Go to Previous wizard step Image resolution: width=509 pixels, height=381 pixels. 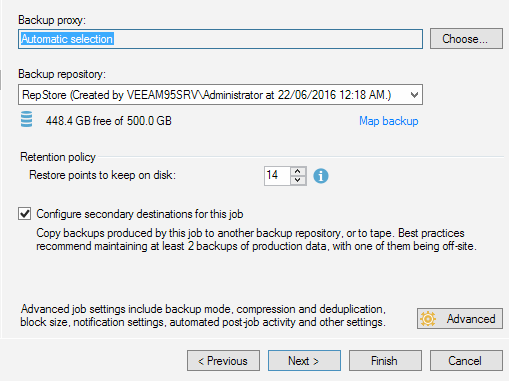(x=223, y=360)
